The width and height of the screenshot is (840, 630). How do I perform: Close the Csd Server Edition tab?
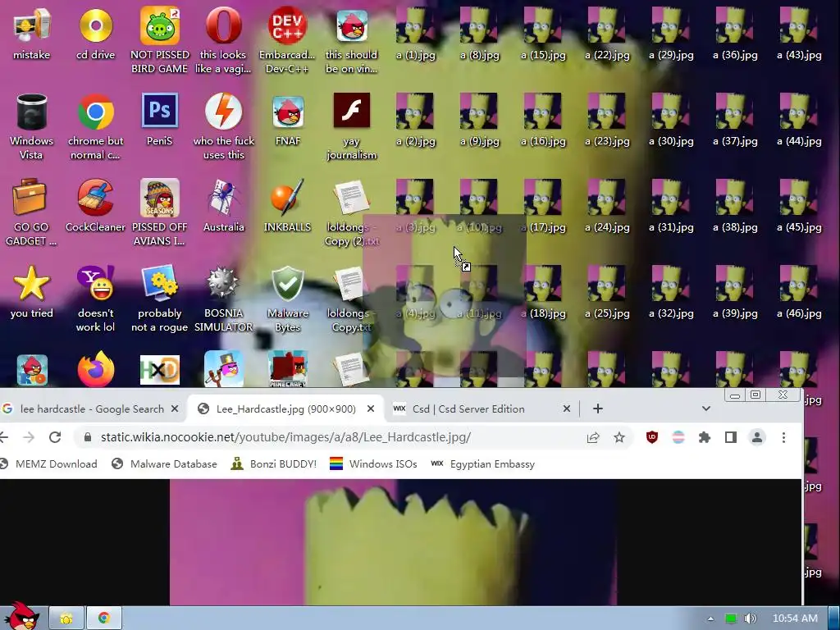click(x=567, y=409)
